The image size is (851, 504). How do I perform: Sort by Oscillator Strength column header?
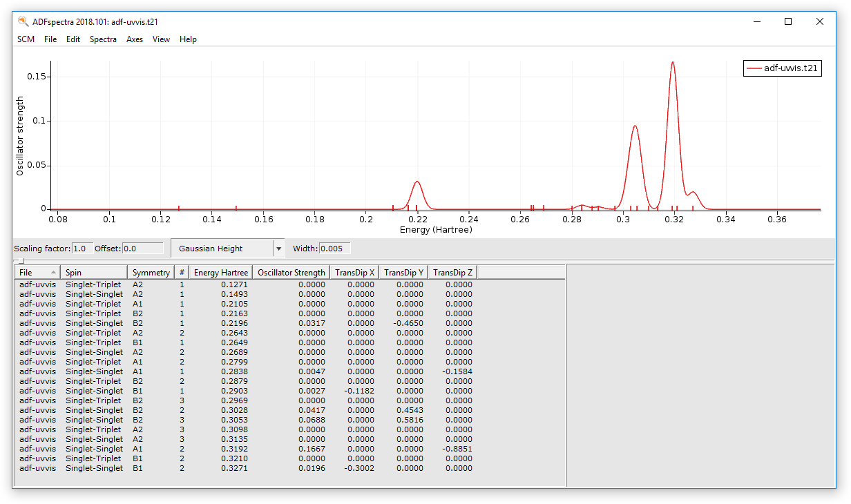coord(291,273)
